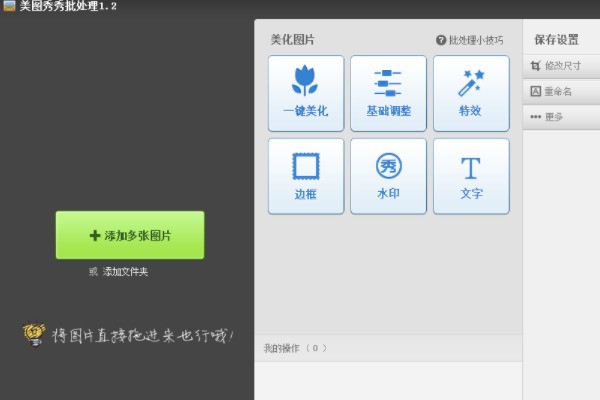Open the 水印 watermark tool
Viewport: 600px width, 400px height.
(x=388, y=176)
